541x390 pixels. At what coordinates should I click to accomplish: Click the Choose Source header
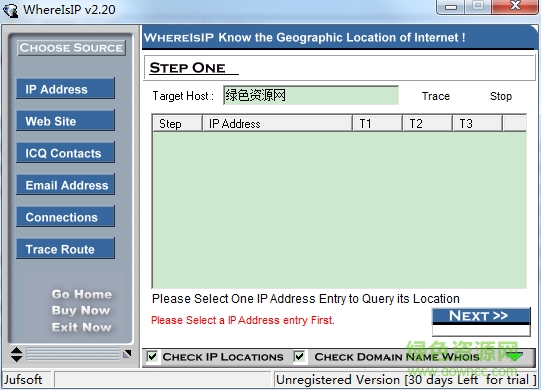(71, 48)
